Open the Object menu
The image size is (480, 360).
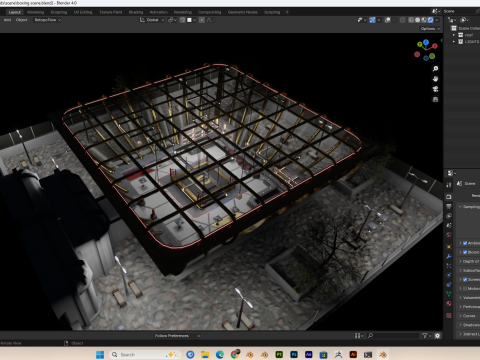click(21, 20)
